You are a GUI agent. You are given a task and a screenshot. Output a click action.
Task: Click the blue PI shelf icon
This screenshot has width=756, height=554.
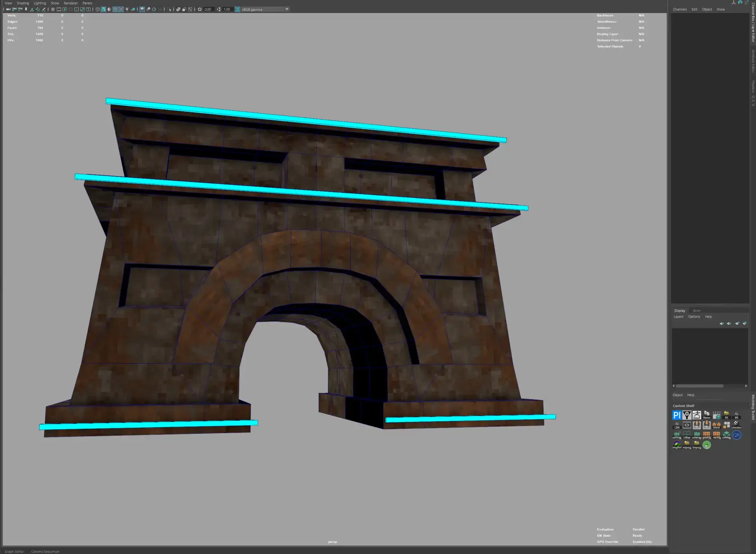click(677, 415)
